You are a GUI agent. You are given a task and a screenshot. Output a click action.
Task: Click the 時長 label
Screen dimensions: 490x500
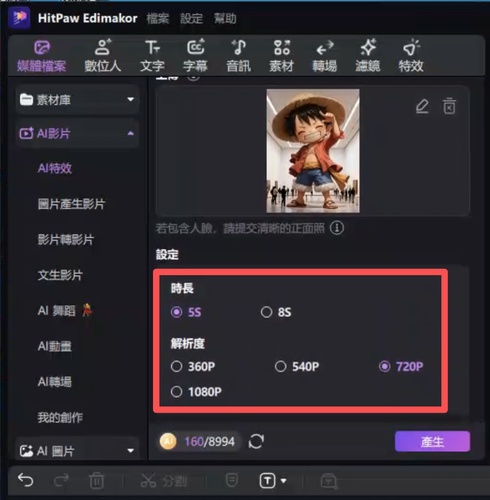182,288
